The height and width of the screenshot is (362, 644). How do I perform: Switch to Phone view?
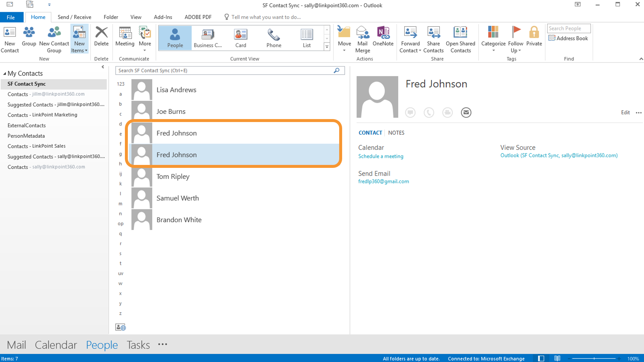[x=274, y=38]
